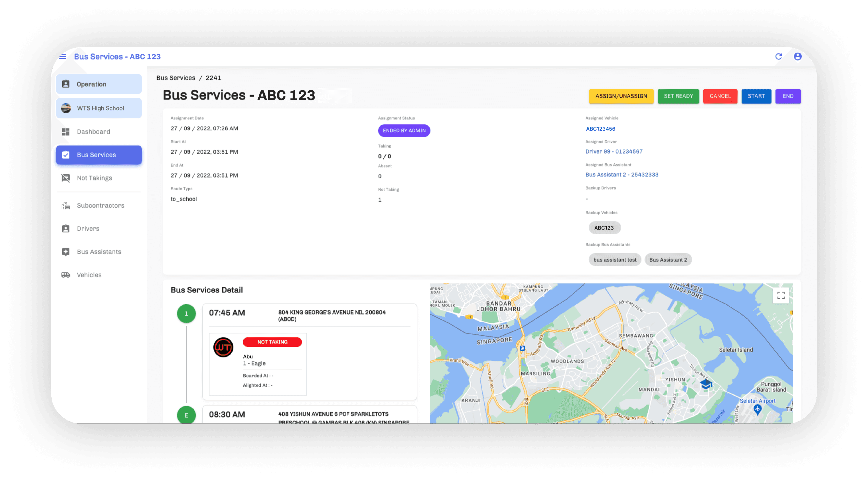Open Not Takings page
The image size is (868, 479).
pyautogui.click(x=99, y=178)
